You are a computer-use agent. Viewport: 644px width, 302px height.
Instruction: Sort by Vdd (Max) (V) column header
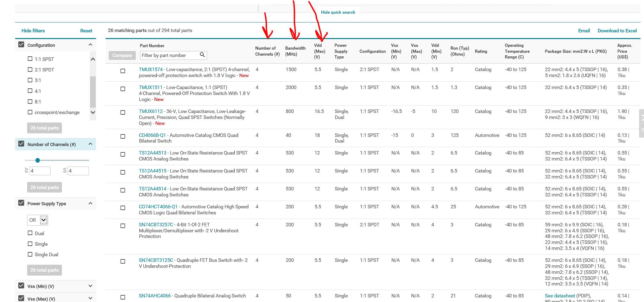(320, 51)
